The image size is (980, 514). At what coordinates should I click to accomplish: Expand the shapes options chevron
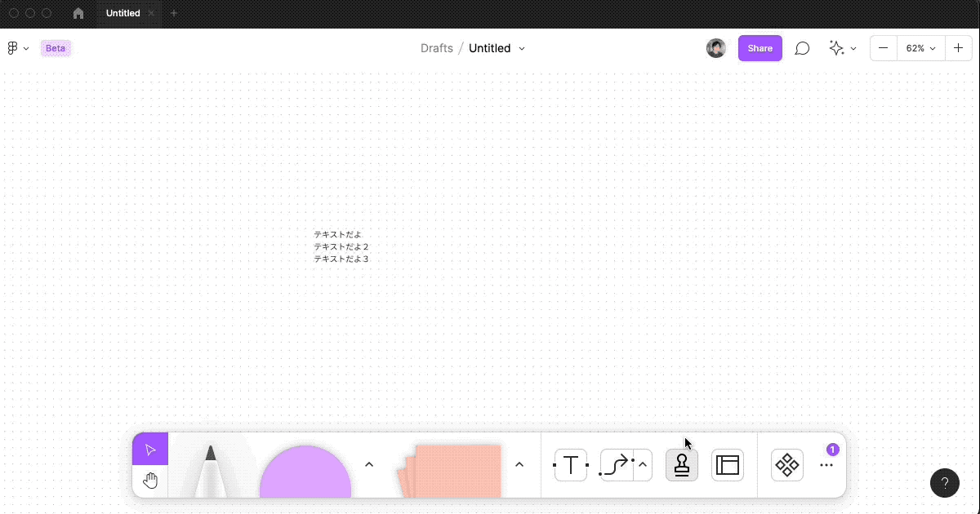click(x=368, y=464)
